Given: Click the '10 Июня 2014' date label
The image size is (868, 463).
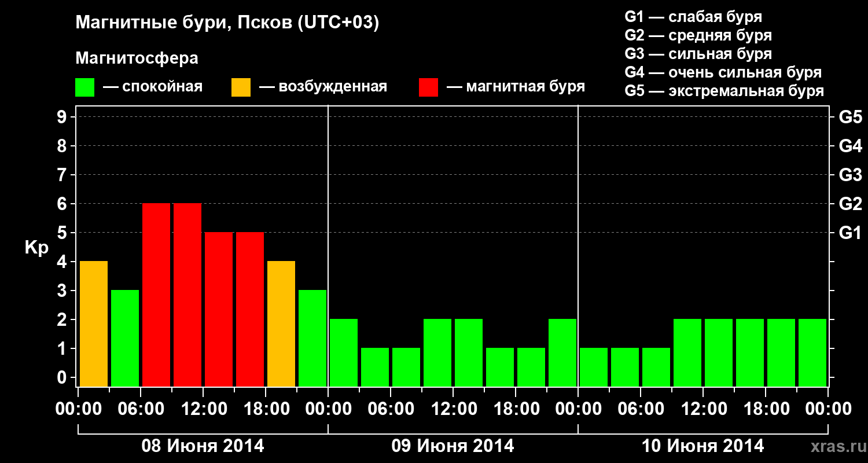Looking at the screenshot, I should [703, 446].
